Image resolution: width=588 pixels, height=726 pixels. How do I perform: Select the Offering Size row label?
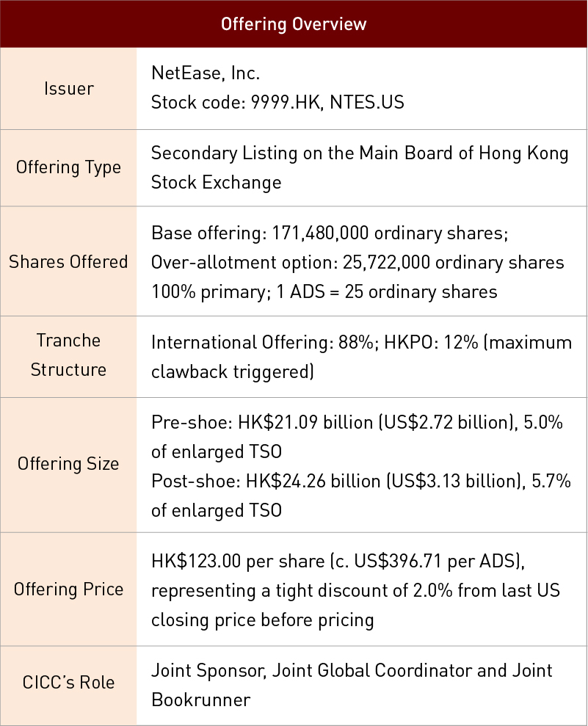pos(69,464)
